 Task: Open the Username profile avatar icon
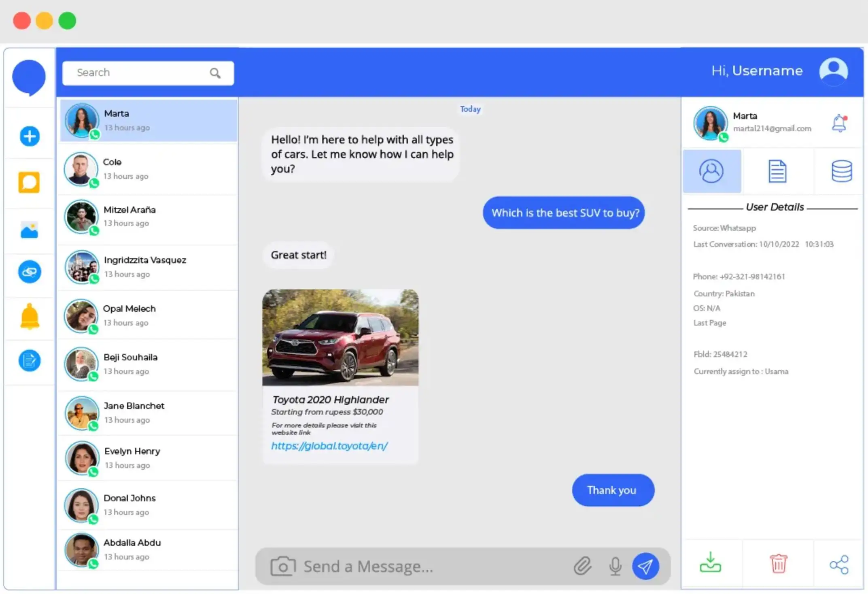pyautogui.click(x=834, y=71)
